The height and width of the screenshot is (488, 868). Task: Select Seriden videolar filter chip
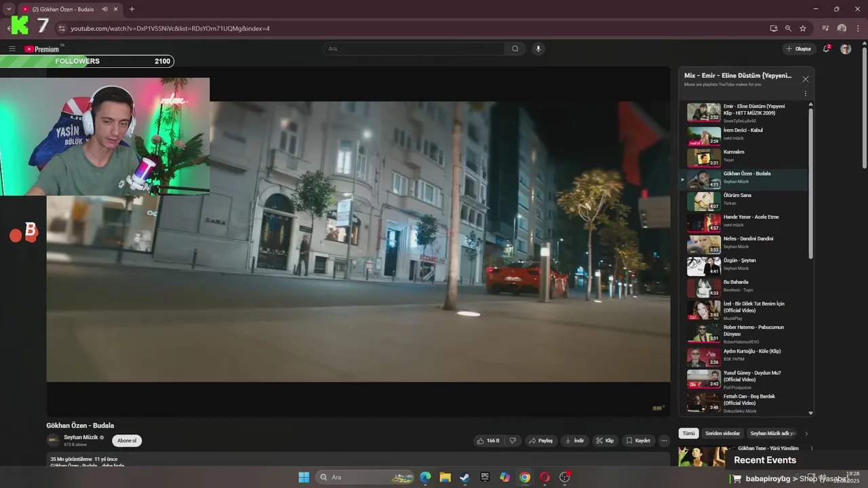click(722, 433)
